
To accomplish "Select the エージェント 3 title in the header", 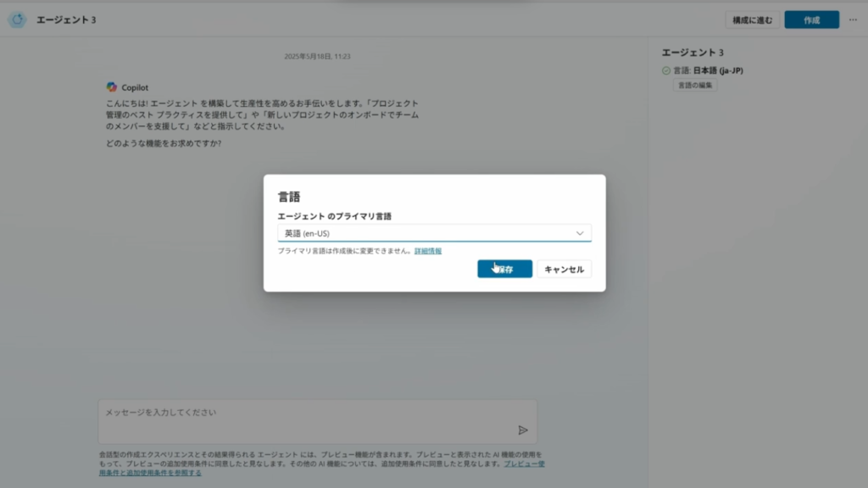I will (x=66, y=19).
